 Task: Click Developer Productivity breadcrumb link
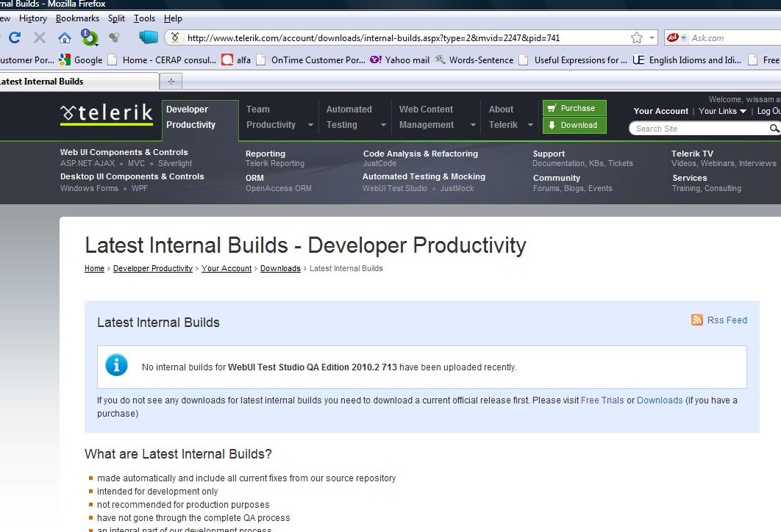153,268
